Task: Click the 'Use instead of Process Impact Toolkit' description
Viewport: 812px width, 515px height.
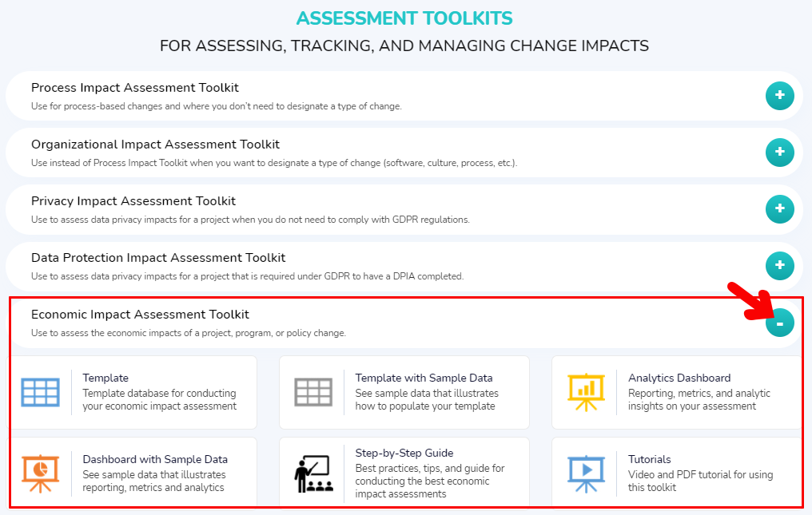Action: pos(274,163)
